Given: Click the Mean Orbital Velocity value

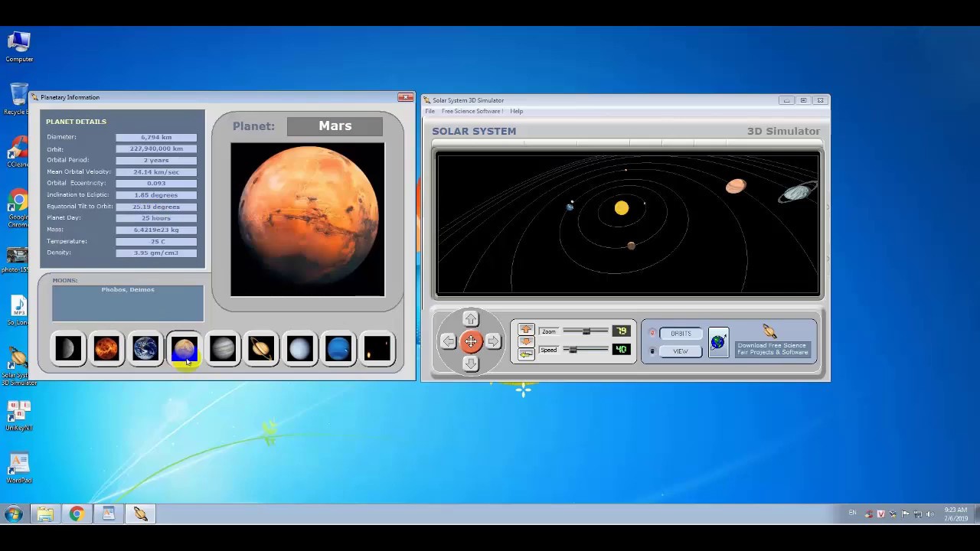Looking at the screenshot, I should click(156, 172).
